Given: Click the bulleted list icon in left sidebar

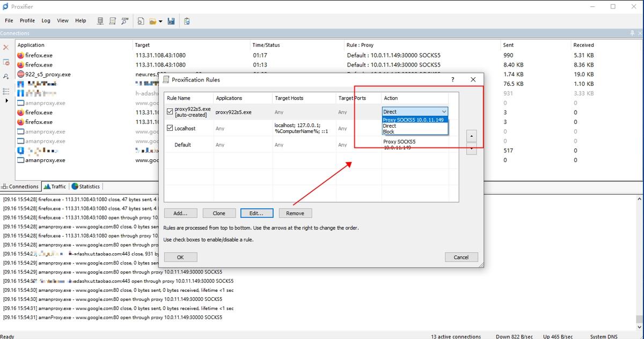Looking at the screenshot, I should (x=6, y=91).
